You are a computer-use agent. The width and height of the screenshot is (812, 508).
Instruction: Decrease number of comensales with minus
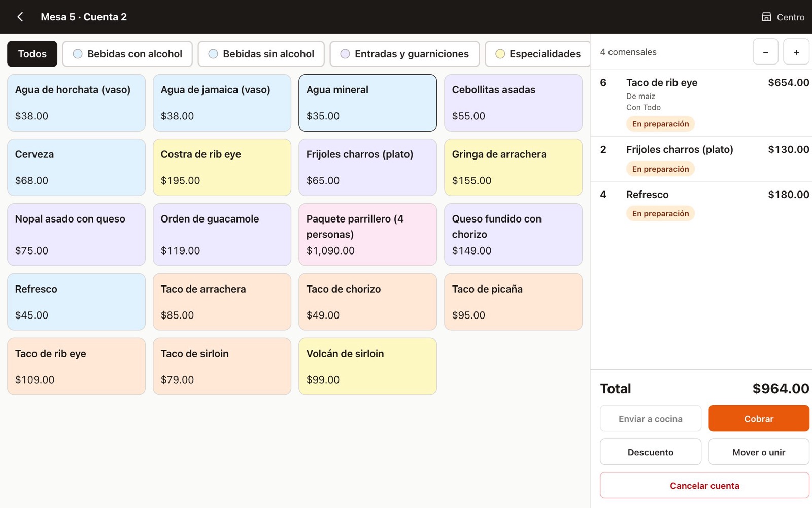click(x=765, y=52)
